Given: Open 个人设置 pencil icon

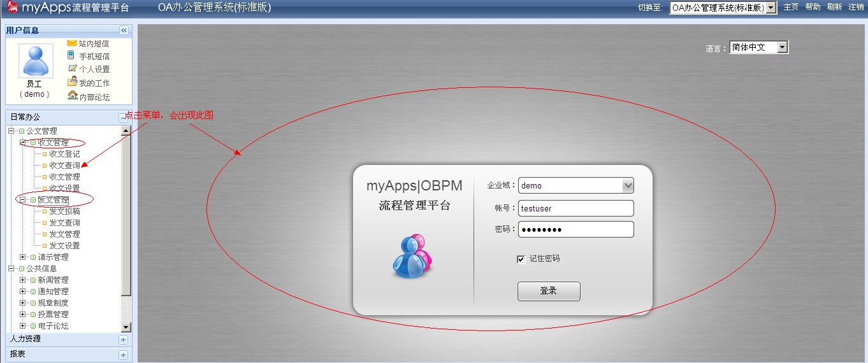Looking at the screenshot, I should [x=72, y=69].
